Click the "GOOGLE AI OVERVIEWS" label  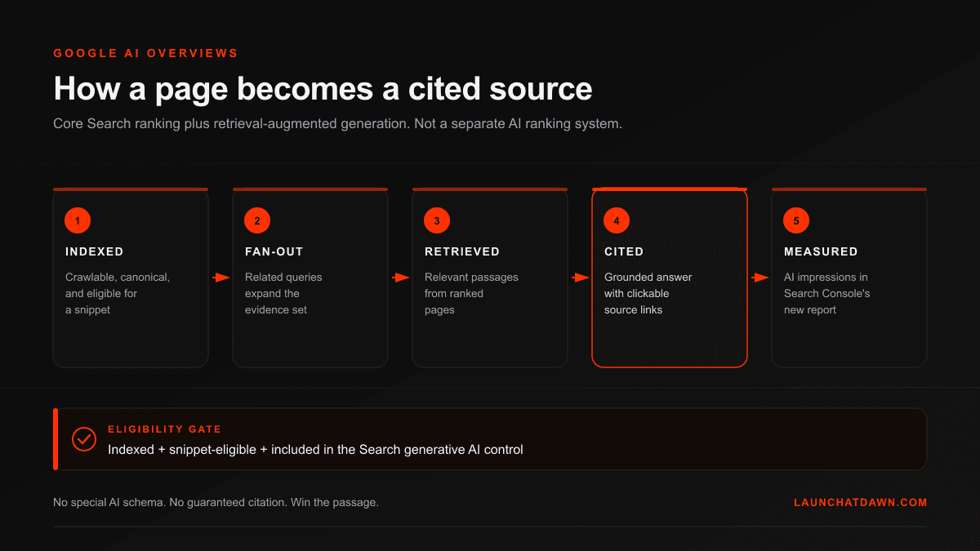[146, 53]
